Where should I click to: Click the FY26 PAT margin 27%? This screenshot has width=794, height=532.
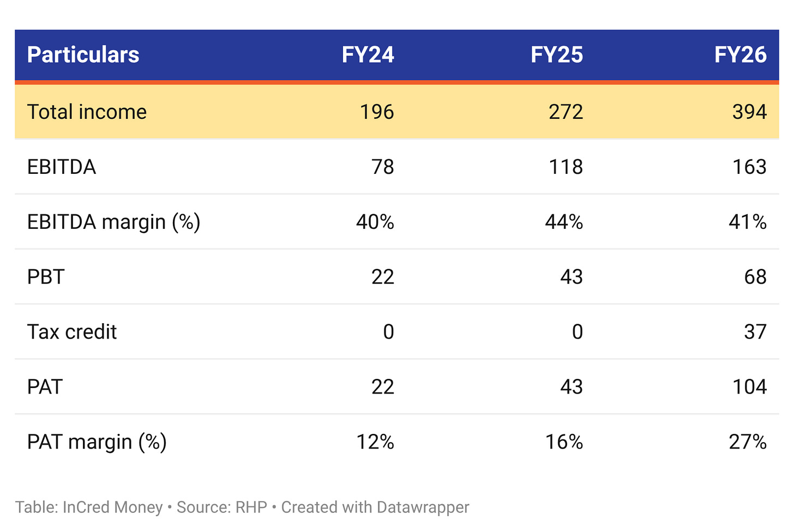coord(748,442)
